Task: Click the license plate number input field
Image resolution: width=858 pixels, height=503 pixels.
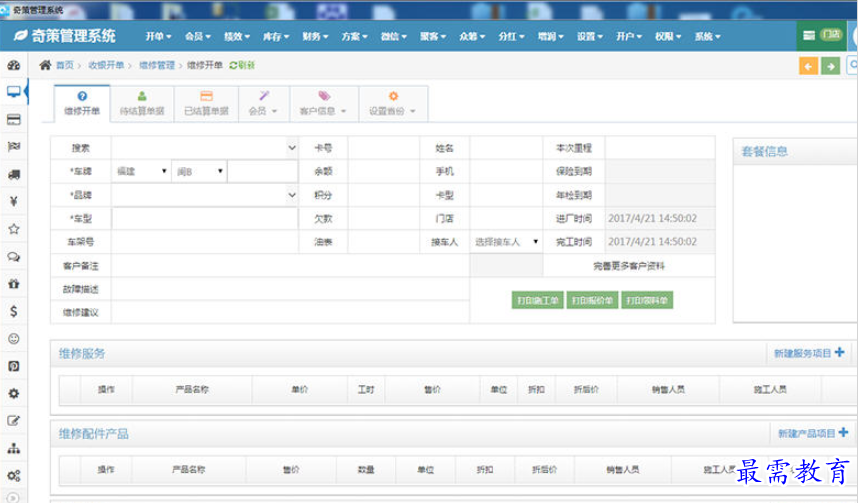Action: click(263, 171)
